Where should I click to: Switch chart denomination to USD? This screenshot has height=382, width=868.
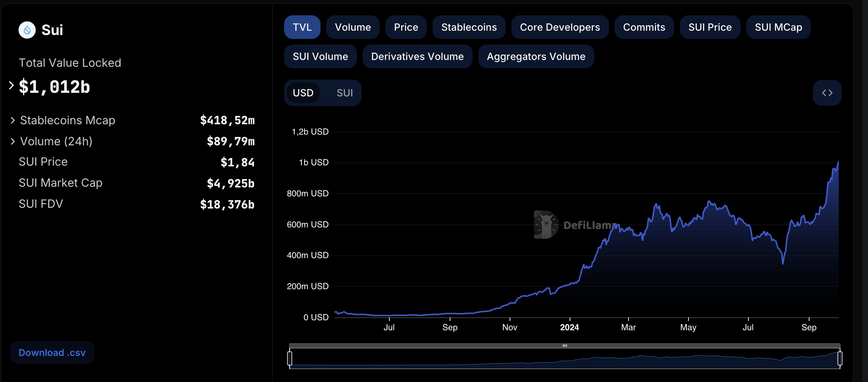[303, 93]
